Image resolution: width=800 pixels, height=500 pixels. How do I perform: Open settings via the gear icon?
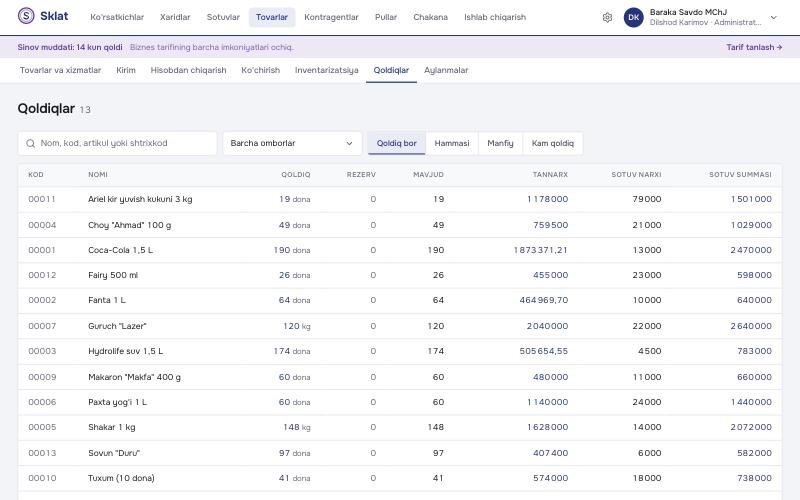pyautogui.click(x=607, y=17)
